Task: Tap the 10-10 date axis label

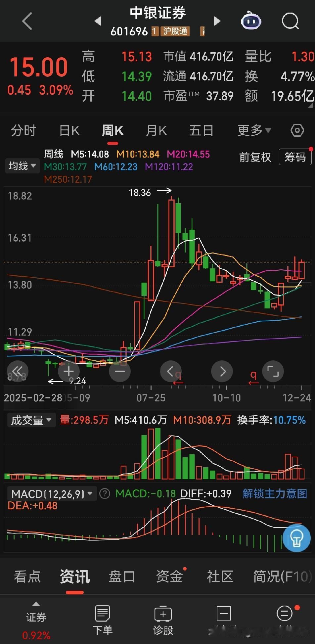Action: pos(226,398)
